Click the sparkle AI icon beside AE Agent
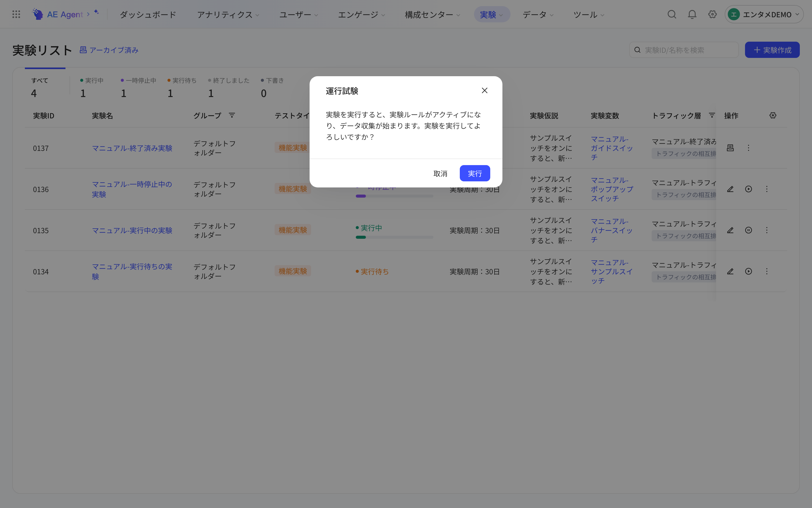Image resolution: width=812 pixels, height=508 pixels. [96, 12]
